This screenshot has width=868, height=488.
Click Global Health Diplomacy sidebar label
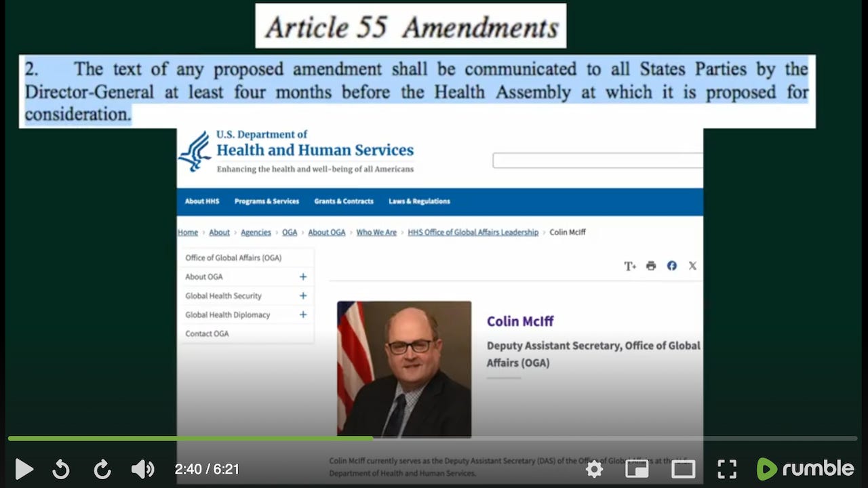pyautogui.click(x=227, y=314)
